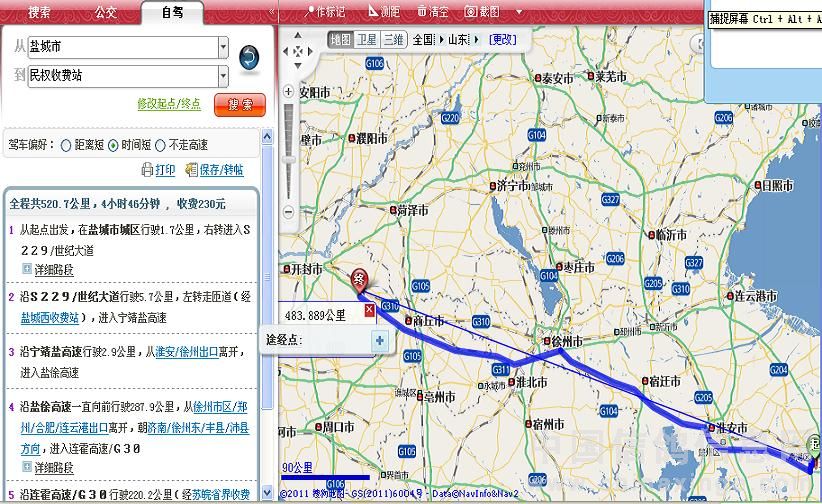Switch map to 卫星 satellite view

[367, 39]
